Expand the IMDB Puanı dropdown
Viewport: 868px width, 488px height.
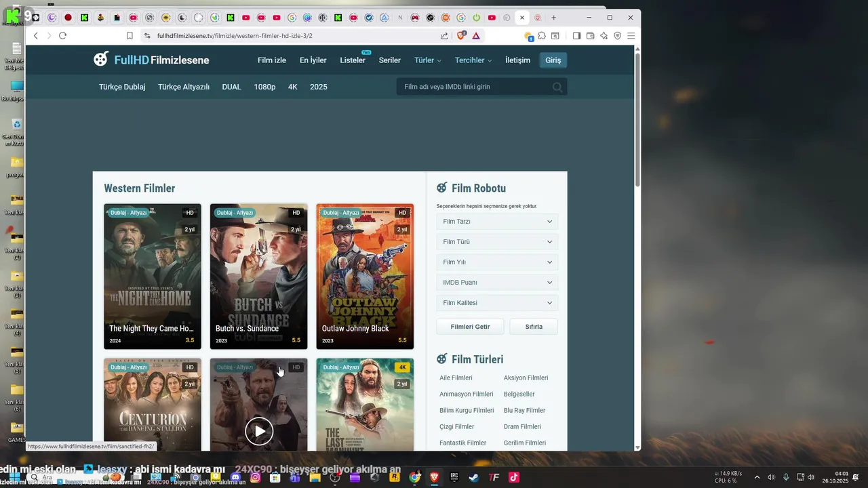497,283
